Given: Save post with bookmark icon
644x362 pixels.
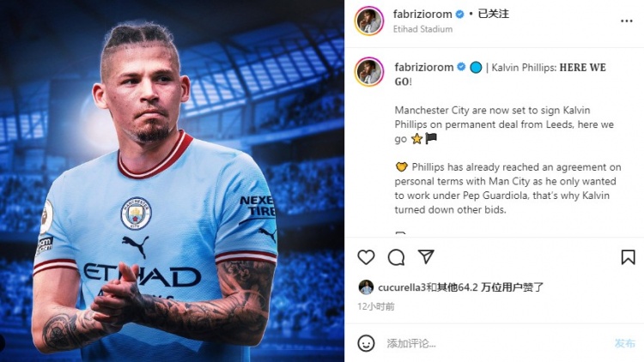Looking at the screenshot, I should click(x=628, y=257).
